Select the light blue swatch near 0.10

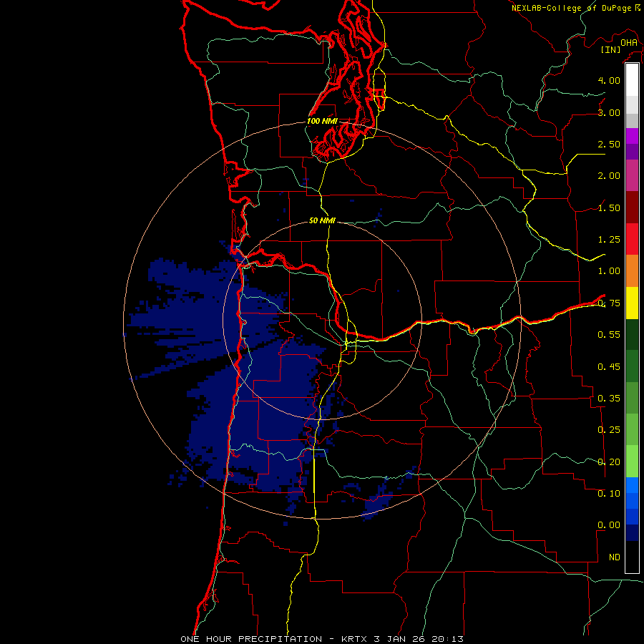click(632, 485)
